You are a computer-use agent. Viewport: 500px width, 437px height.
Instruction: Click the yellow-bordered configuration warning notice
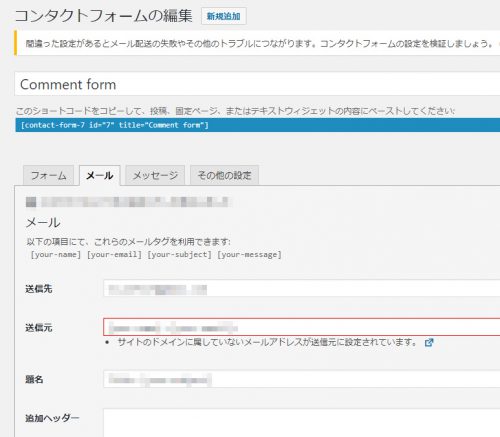tap(257, 43)
